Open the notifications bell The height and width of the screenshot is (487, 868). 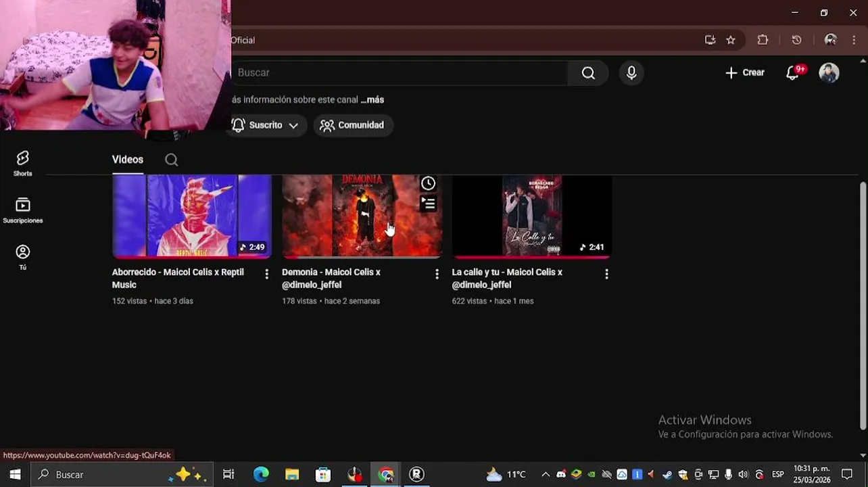click(x=793, y=72)
